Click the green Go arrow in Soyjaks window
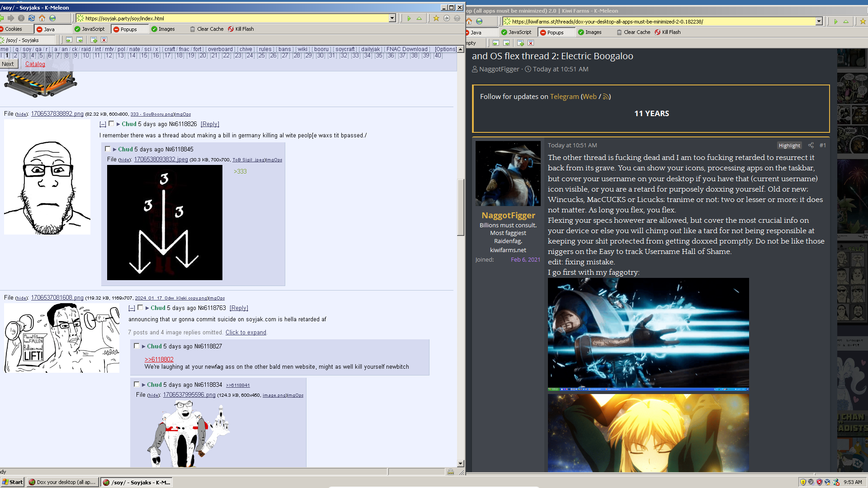This screenshot has width=868, height=488. pos(409,18)
